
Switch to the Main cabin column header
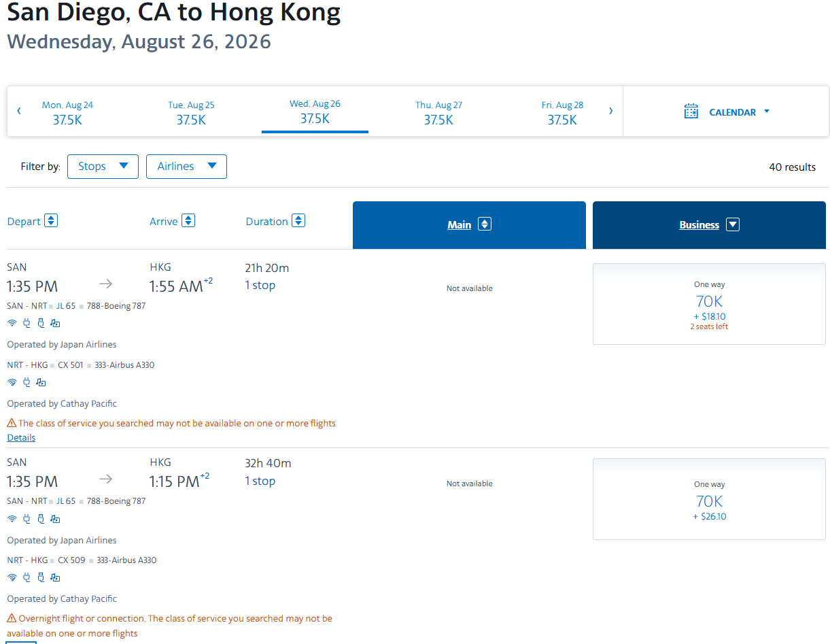460,225
